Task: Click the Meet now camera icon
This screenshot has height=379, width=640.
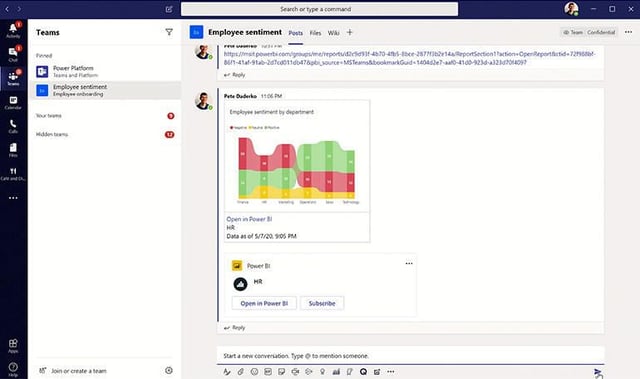Action: (295, 372)
